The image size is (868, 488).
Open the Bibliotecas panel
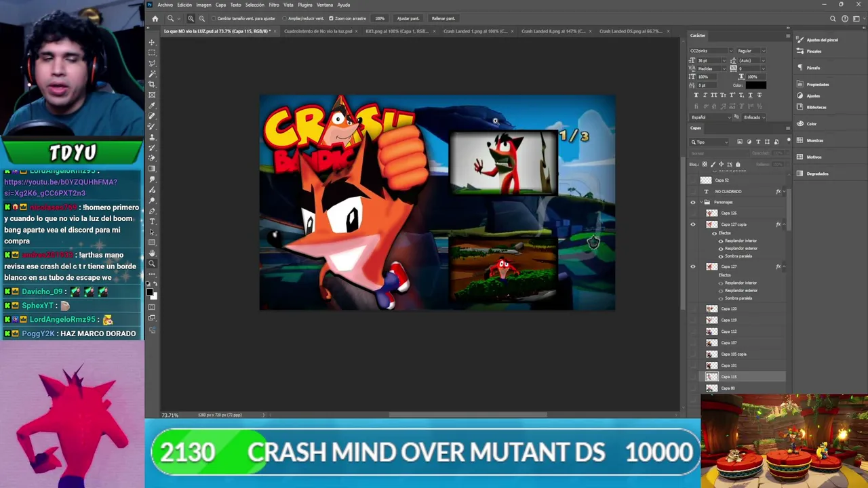812,107
